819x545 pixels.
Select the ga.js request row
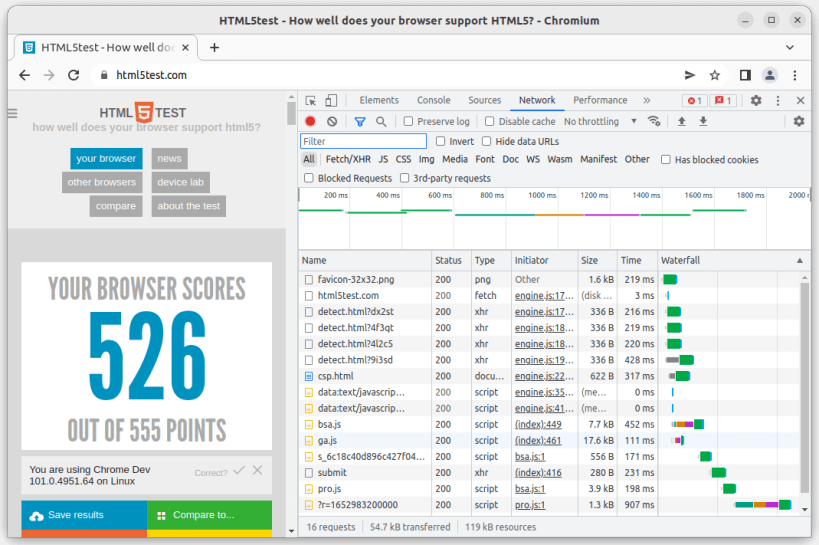click(x=549, y=440)
